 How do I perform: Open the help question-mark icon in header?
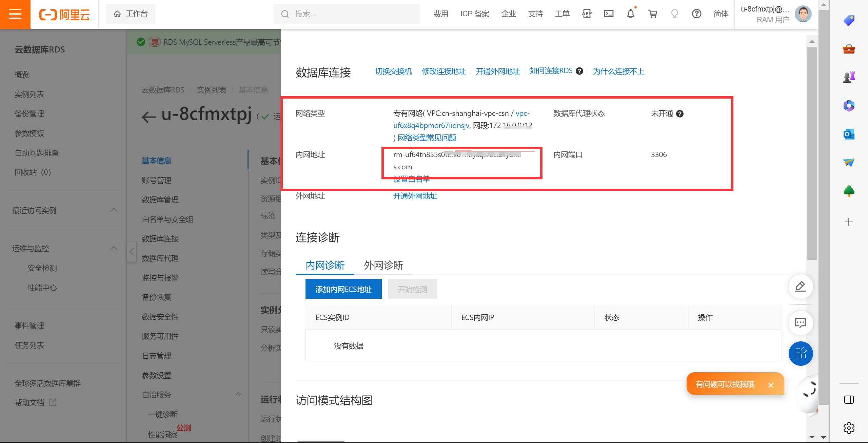click(696, 14)
